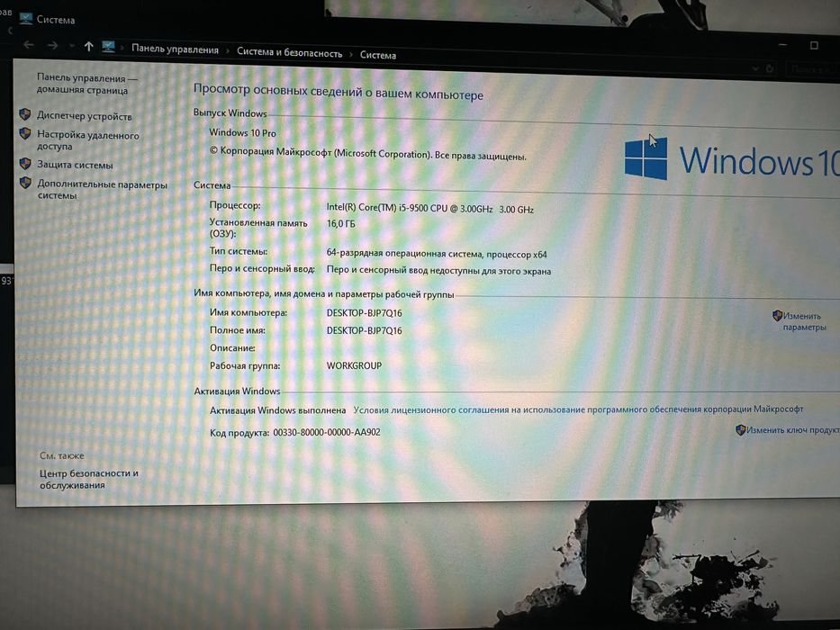
Task: Open Microsoft license terms link
Action: tap(578, 409)
